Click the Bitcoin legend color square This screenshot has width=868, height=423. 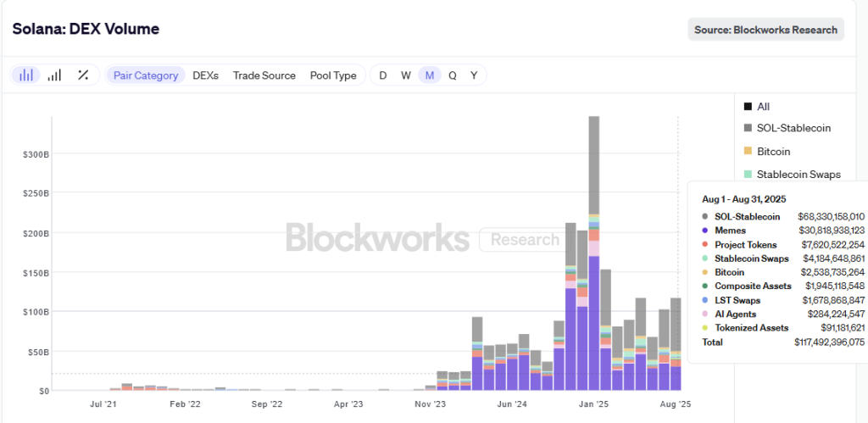pos(748,152)
